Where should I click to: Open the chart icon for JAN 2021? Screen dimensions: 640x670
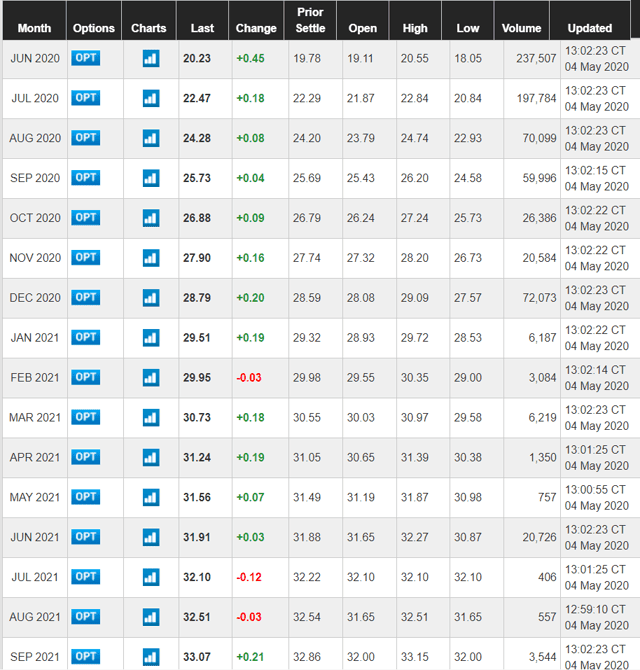coord(151,338)
